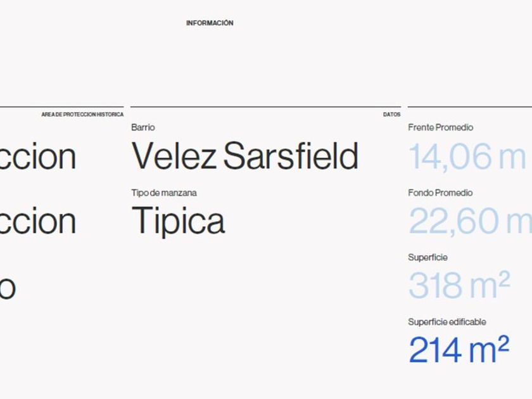Open the INFORMACIÓN tab at the top
Image resolution: width=532 pixels, height=399 pixels.
[210, 23]
